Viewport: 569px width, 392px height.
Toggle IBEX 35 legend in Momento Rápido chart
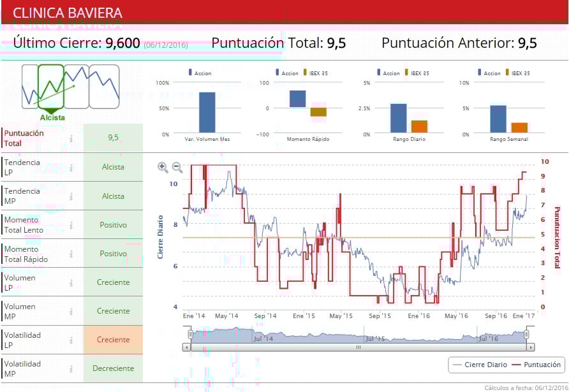[x=315, y=73]
